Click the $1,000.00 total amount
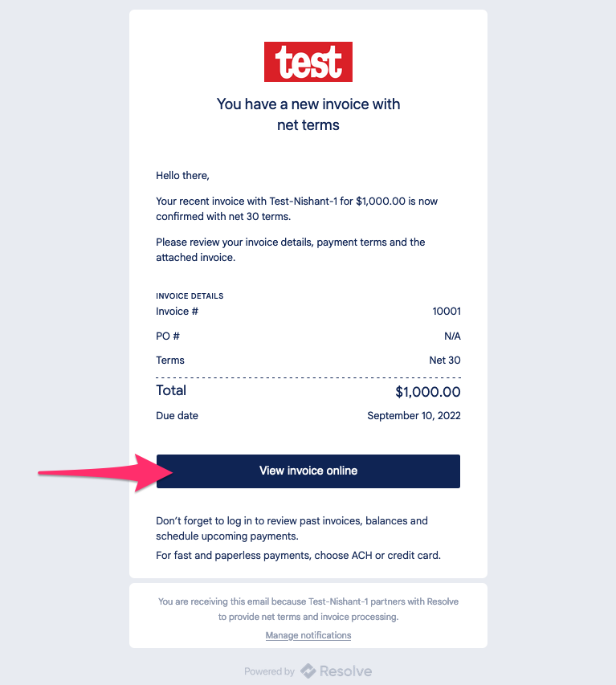The width and height of the screenshot is (616, 685). click(428, 391)
